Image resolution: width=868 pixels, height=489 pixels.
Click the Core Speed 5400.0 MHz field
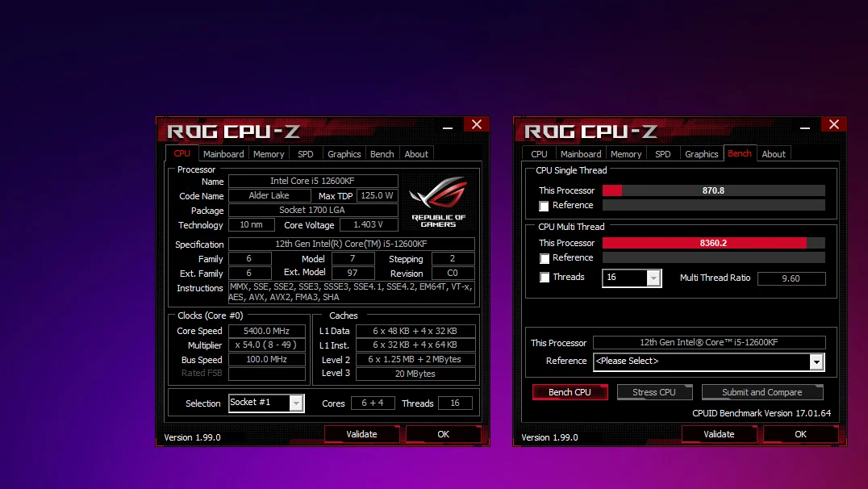(267, 331)
